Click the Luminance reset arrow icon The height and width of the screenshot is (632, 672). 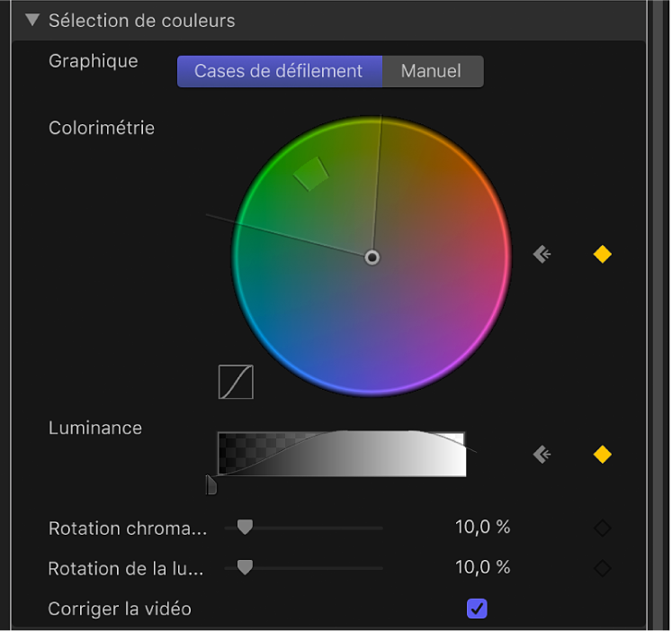coord(542,455)
